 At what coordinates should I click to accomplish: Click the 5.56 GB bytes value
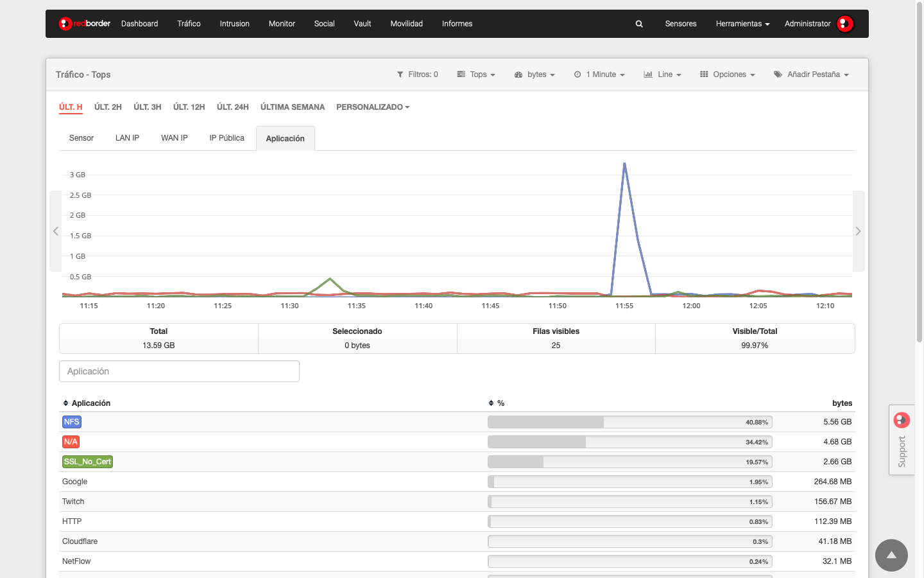coord(837,422)
